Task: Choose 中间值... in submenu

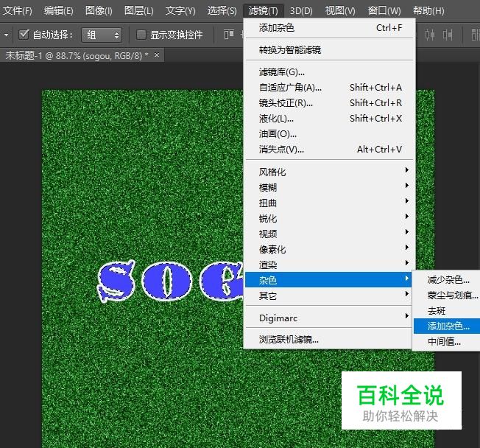Action: 447,341
